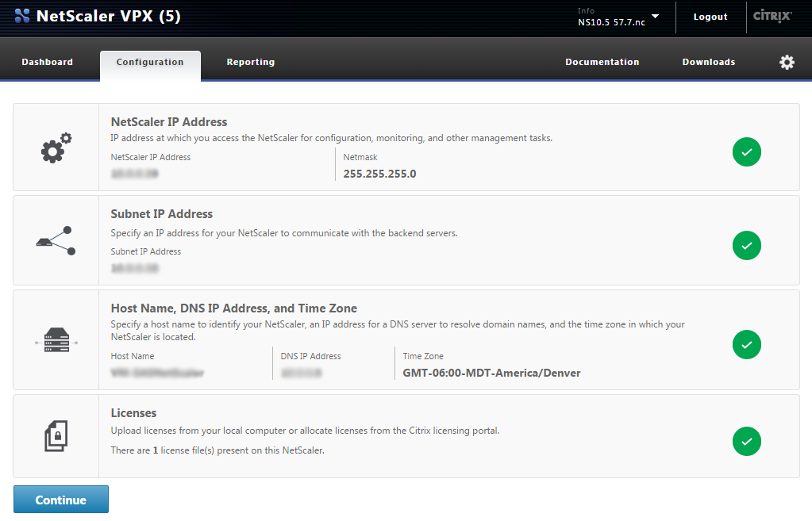The width and height of the screenshot is (812, 521).
Task: Click the GMT-06:00-MDT-America/Denver time zone value
Action: (491, 373)
